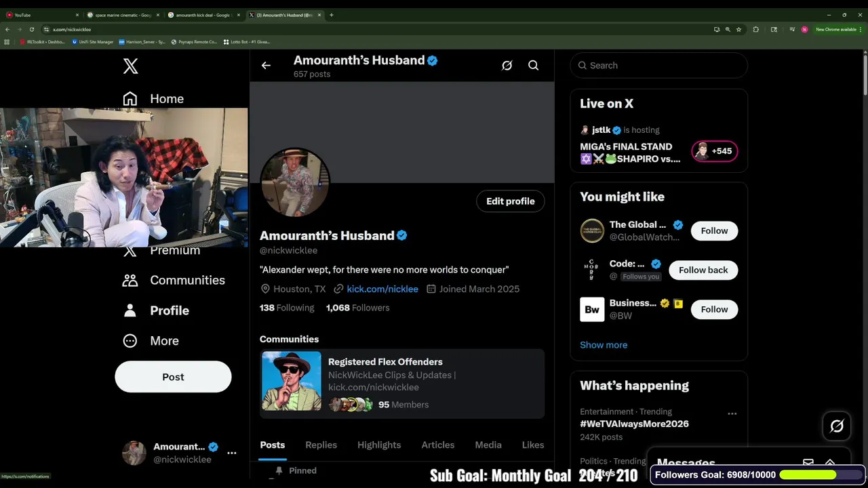This screenshot has width=868, height=488.
Task: Click the community thumbnail image
Action: click(292, 381)
